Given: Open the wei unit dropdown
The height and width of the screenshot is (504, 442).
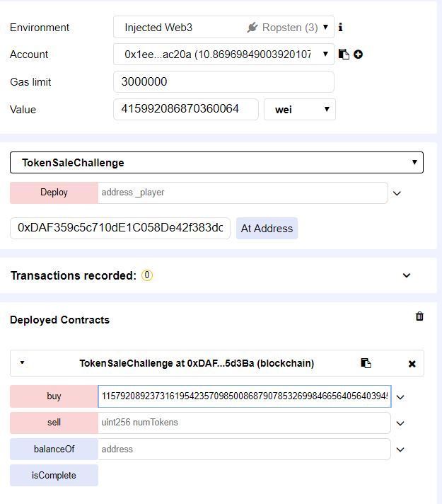Looking at the screenshot, I should [300, 110].
